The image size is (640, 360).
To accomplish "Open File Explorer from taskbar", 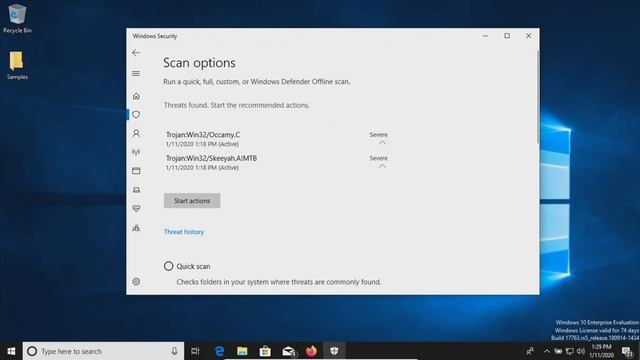I will pyautogui.click(x=242, y=351).
